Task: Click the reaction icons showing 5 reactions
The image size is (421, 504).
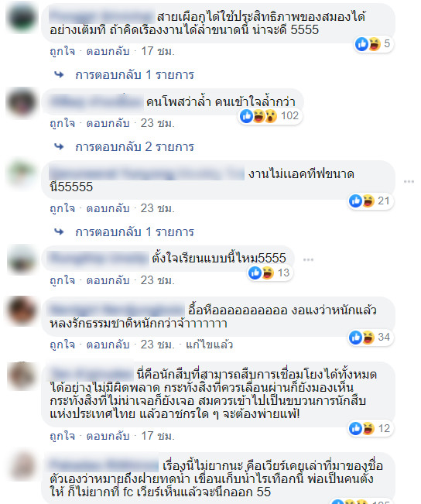Action: [x=374, y=44]
